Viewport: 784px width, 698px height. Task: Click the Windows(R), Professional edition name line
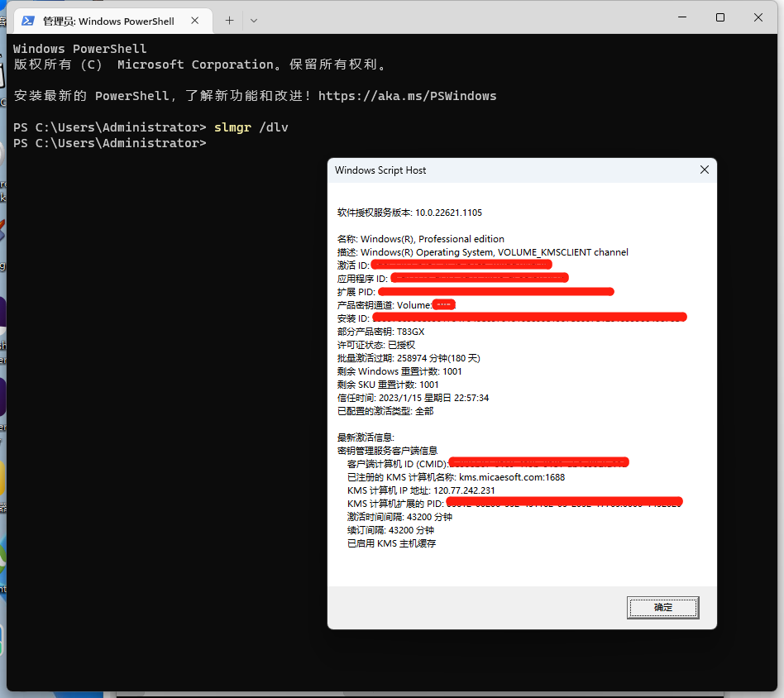point(420,239)
